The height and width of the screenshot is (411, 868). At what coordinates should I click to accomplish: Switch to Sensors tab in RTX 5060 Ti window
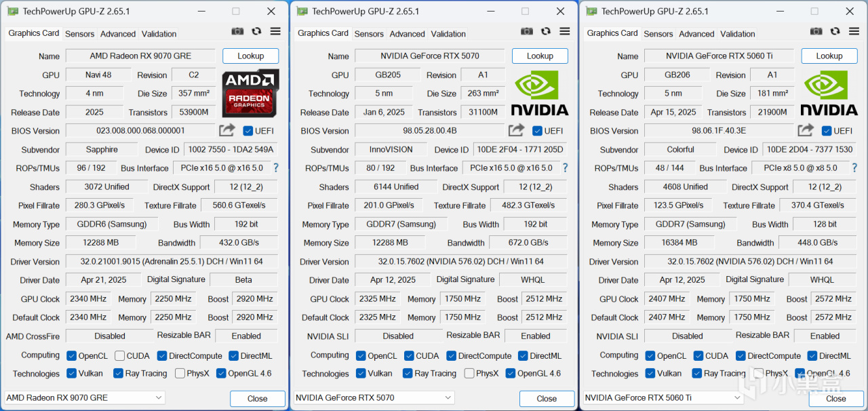coord(658,34)
